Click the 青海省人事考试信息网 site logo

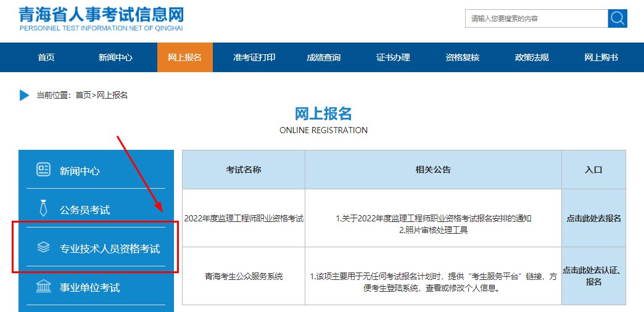point(101,18)
